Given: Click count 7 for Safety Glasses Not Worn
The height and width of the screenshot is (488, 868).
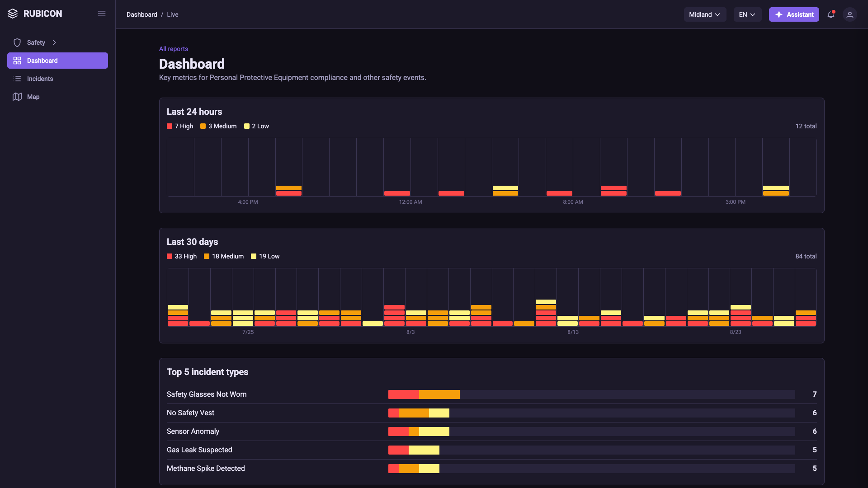Looking at the screenshot, I should tap(815, 394).
